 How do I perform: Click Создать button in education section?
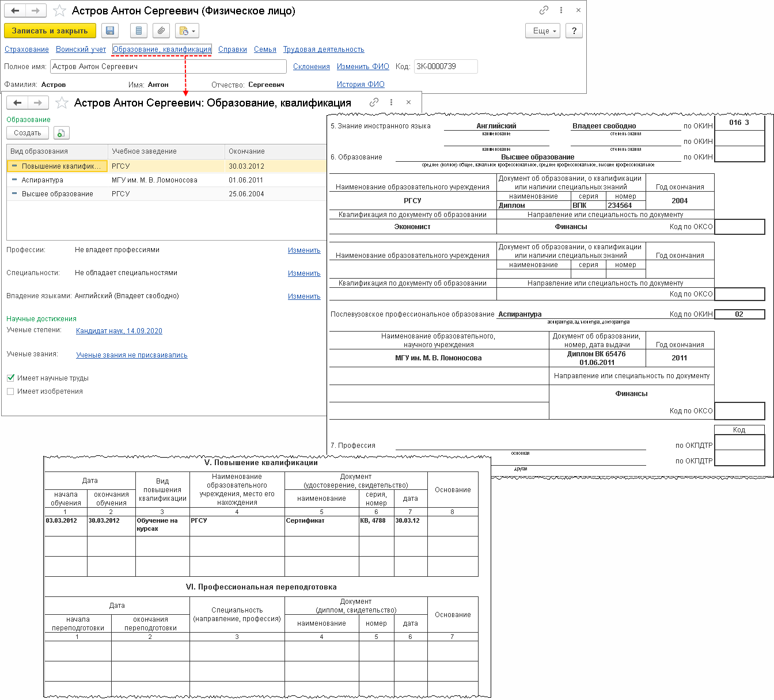click(28, 133)
